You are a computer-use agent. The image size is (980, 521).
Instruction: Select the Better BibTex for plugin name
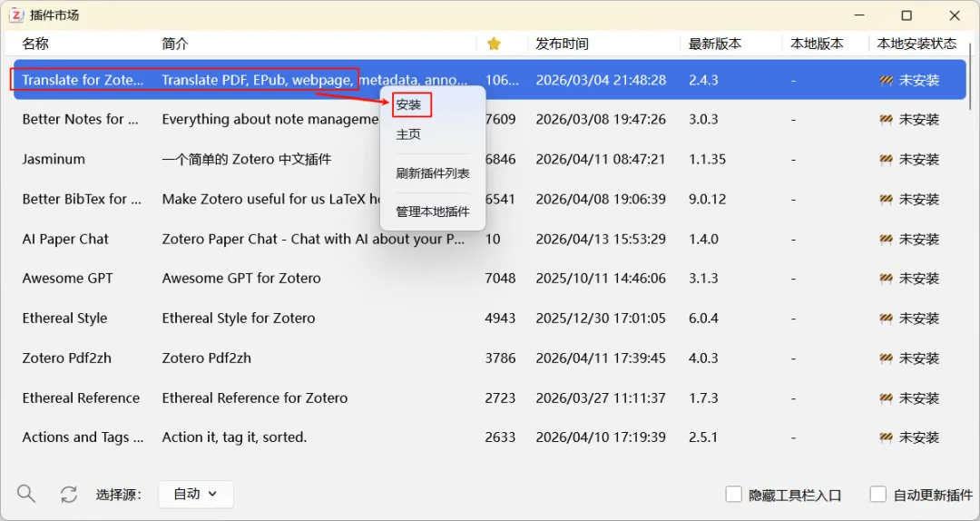pyautogui.click(x=82, y=200)
